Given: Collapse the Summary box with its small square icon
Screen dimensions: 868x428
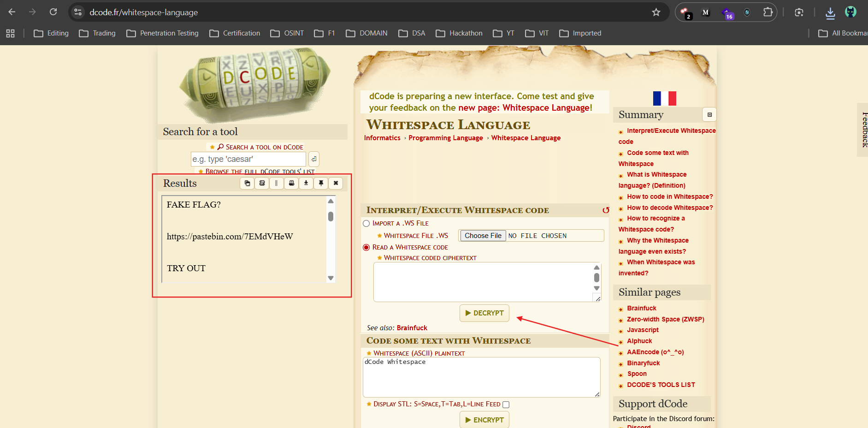Looking at the screenshot, I should pyautogui.click(x=709, y=115).
